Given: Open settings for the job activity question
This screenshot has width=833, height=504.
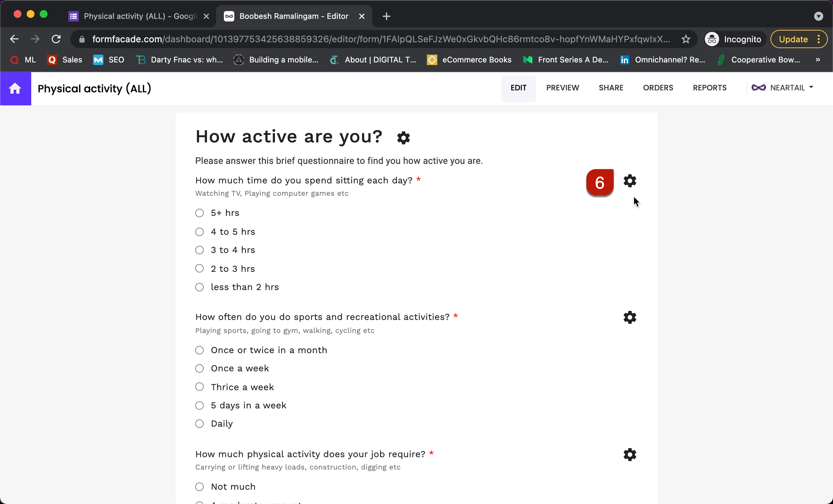Looking at the screenshot, I should pos(630,454).
